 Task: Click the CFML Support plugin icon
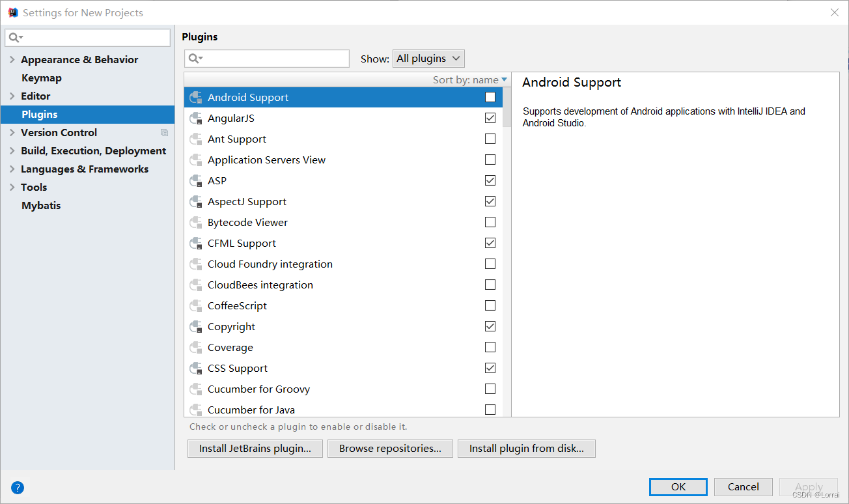[x=195, y=244]
